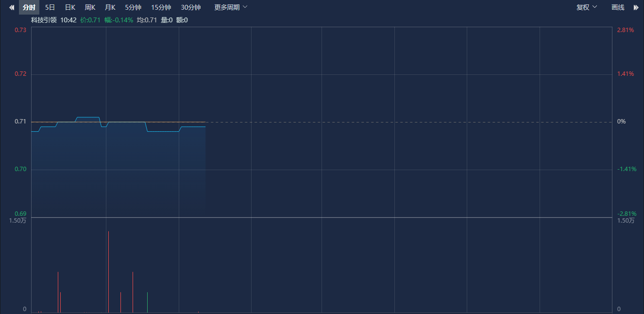Switch to 周K weekly chart

tap(90, 7)
